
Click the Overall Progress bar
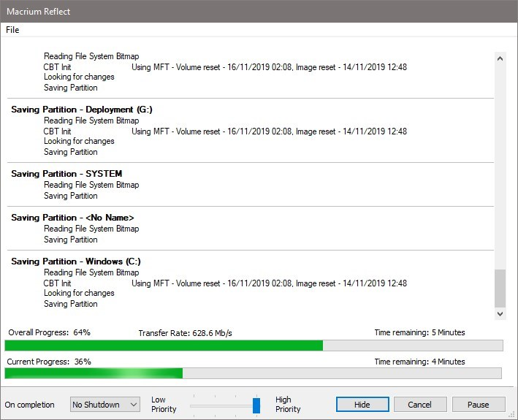click(254, 345)
